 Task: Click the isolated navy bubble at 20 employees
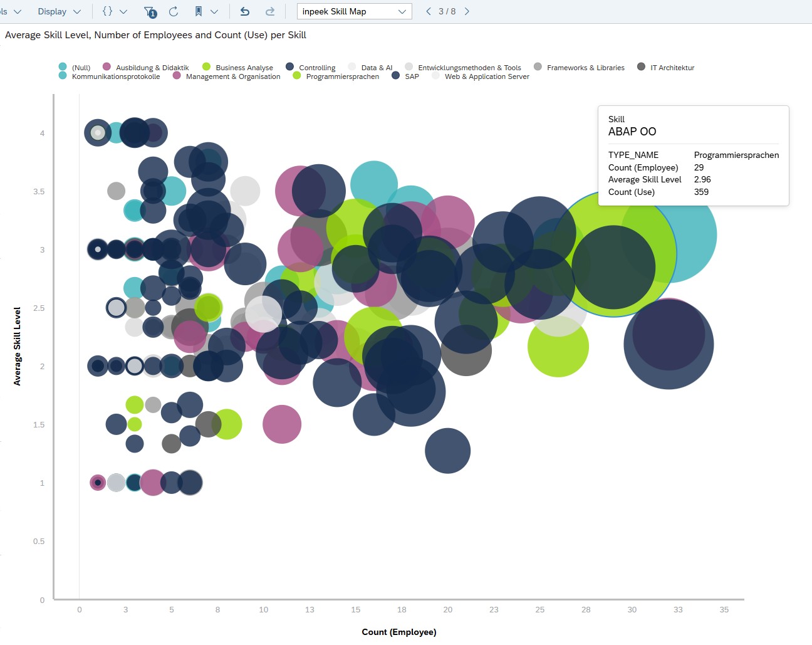447,451
